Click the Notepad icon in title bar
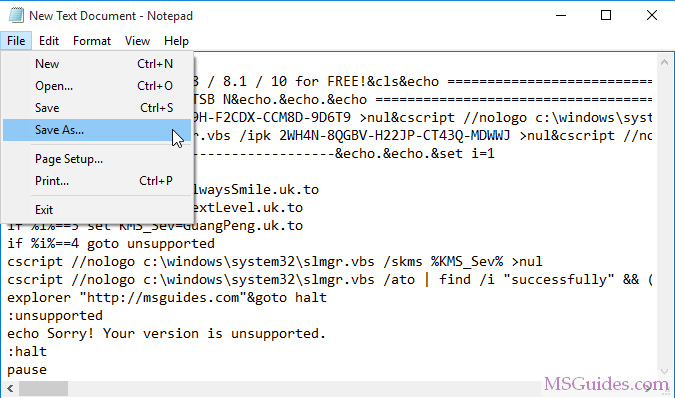This screenshot has height=398, width=675. (16, 15)
